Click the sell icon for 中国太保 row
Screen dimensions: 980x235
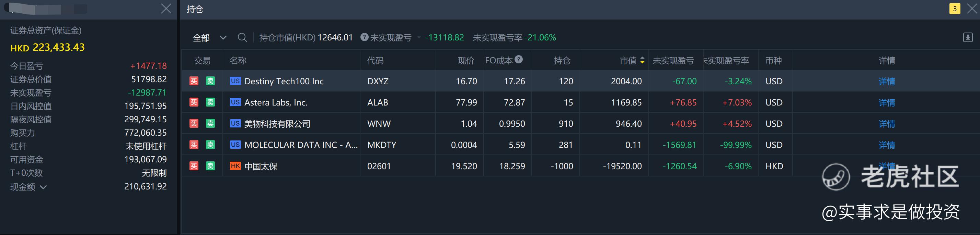tap(210, 166)
